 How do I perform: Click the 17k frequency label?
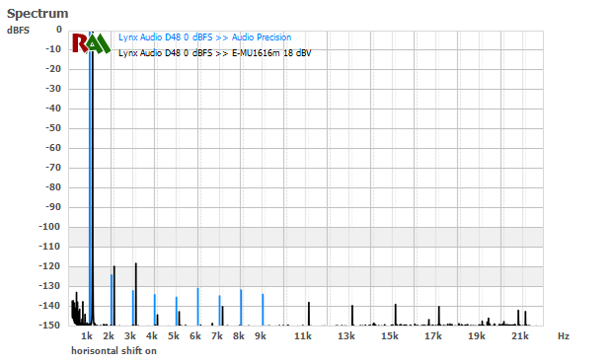click(x=433, y=336)
